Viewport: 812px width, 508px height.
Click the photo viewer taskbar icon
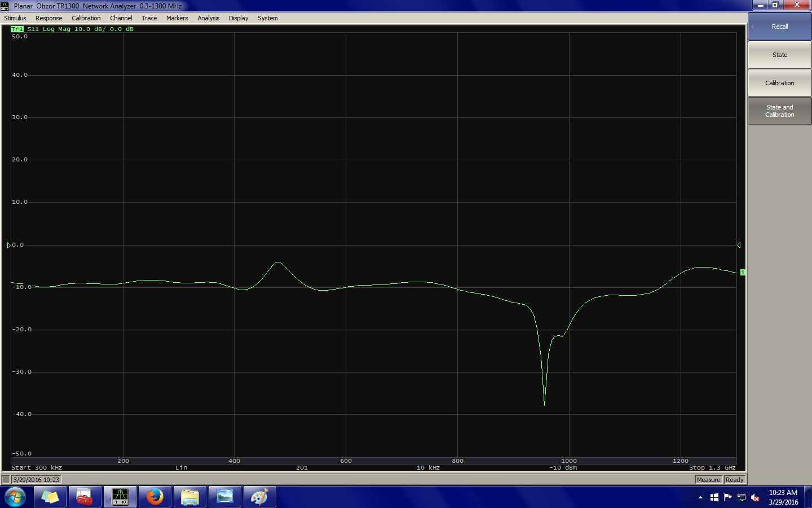(224, 497)
